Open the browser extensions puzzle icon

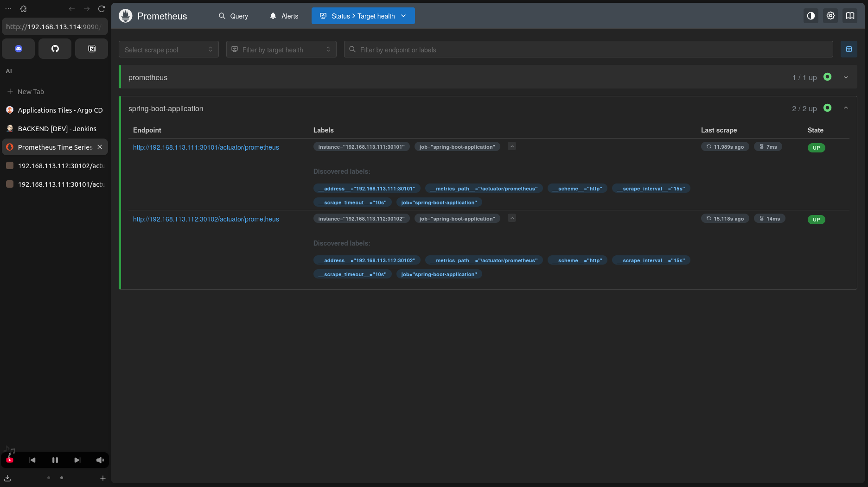tap(23, 9)
